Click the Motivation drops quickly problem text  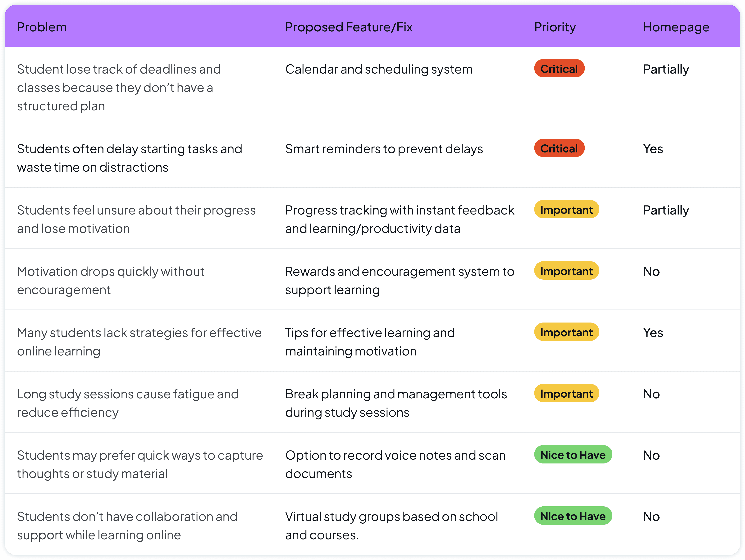click(x=111, y=280)
